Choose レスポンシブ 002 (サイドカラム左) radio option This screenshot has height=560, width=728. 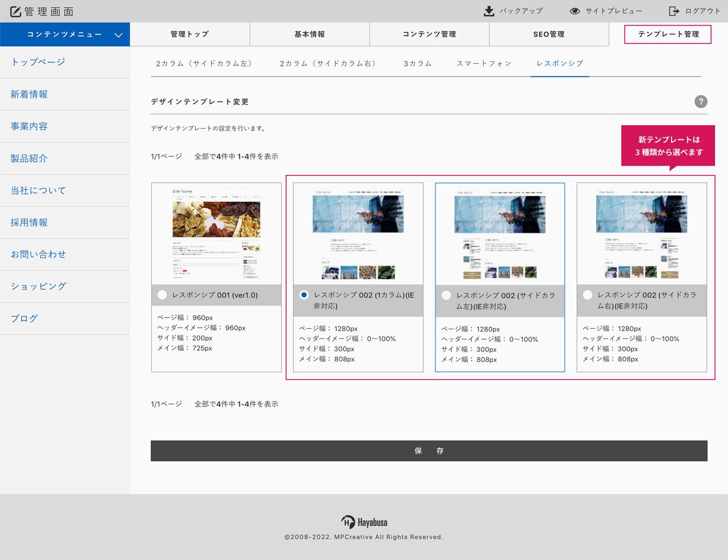pyautogui.click(x=446, y=296)
